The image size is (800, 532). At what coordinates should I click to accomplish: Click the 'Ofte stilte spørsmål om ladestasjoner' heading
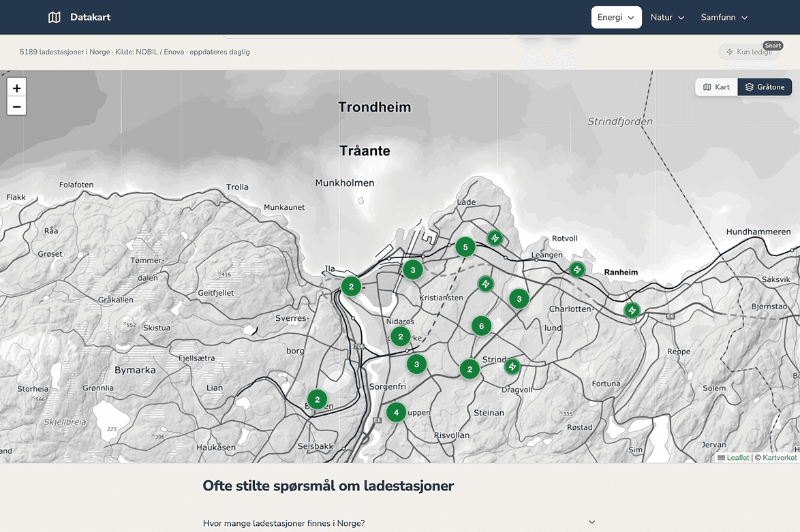328,486
